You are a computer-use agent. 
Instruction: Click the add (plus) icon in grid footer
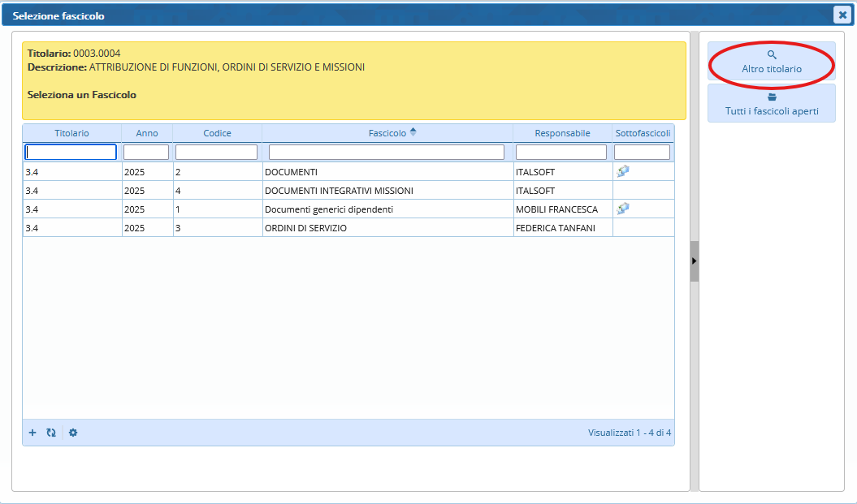click(32, 433)
